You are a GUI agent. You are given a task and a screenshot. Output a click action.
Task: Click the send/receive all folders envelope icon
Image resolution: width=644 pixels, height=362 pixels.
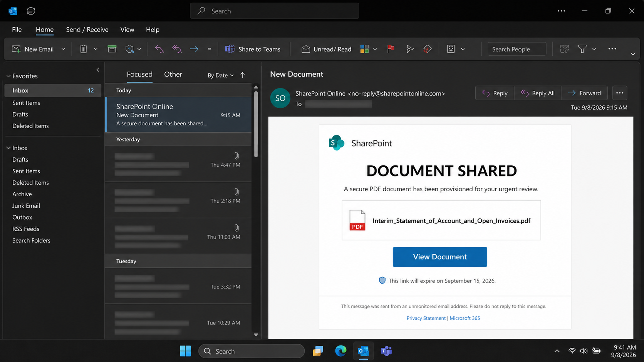pyautogui.click(x=565, y=49)
